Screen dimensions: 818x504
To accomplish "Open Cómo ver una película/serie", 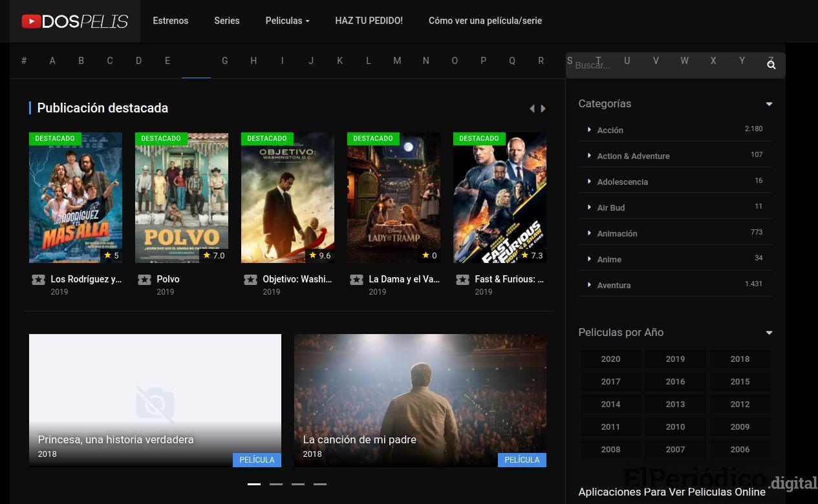I will pyautogui.click(x=485, y=21).
